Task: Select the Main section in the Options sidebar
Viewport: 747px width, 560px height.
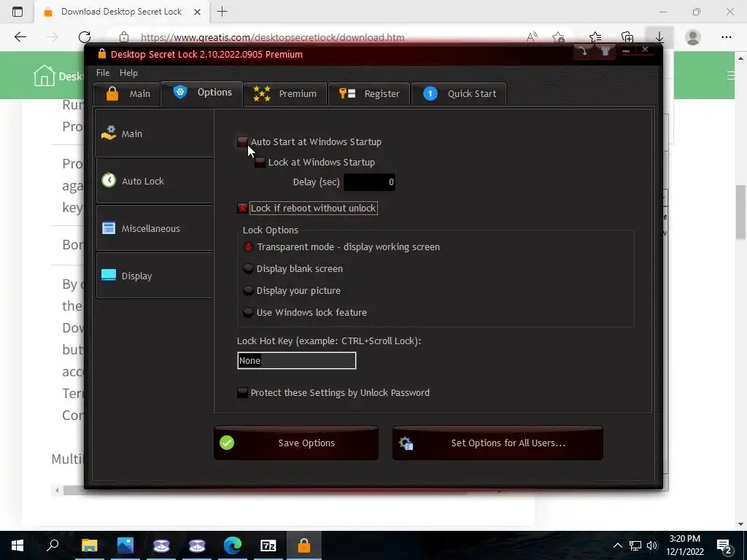Action: click(155, 133)
